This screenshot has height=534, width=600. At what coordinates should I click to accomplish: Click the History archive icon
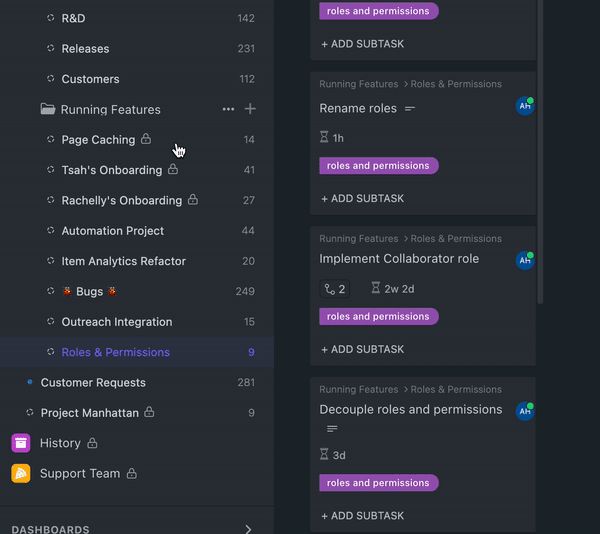pos(21,442)
